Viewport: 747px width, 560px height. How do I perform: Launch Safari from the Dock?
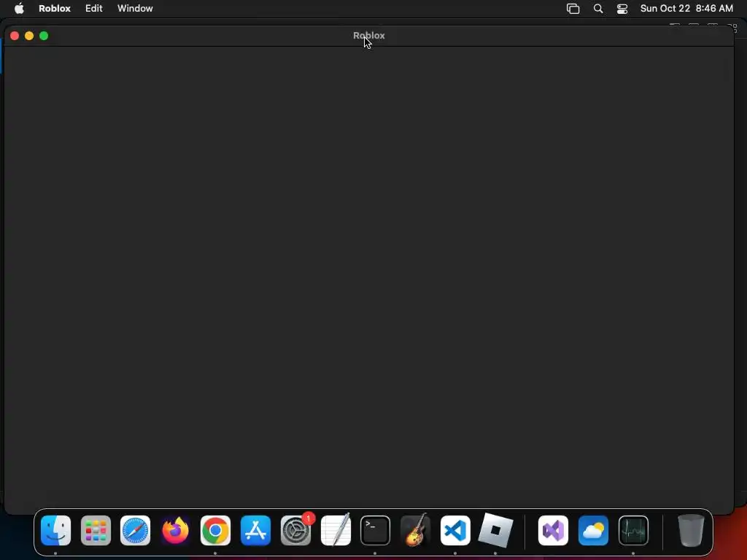click(x=135, y=530)
